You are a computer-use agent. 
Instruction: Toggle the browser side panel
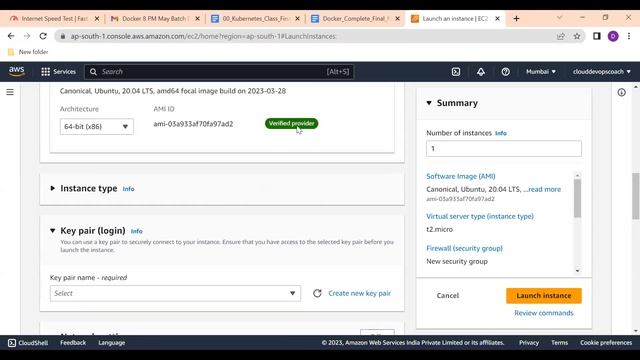tap(597, 36)
